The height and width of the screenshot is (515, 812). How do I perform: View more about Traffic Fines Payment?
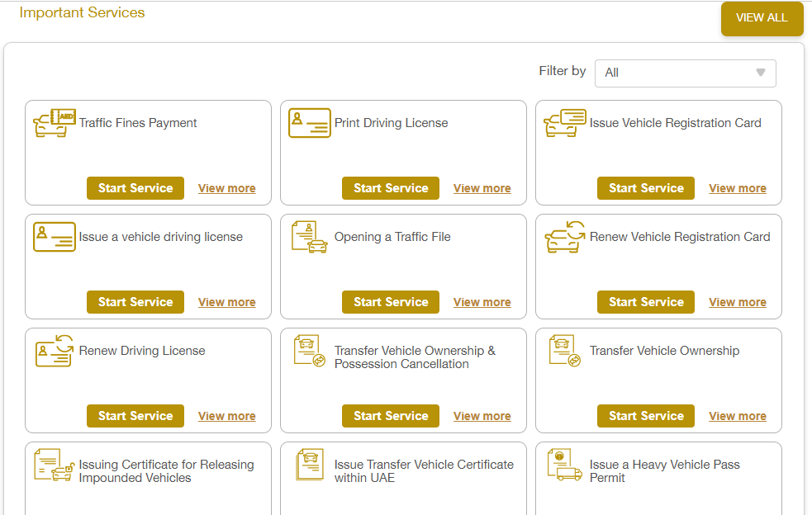[x=227, y=188]
